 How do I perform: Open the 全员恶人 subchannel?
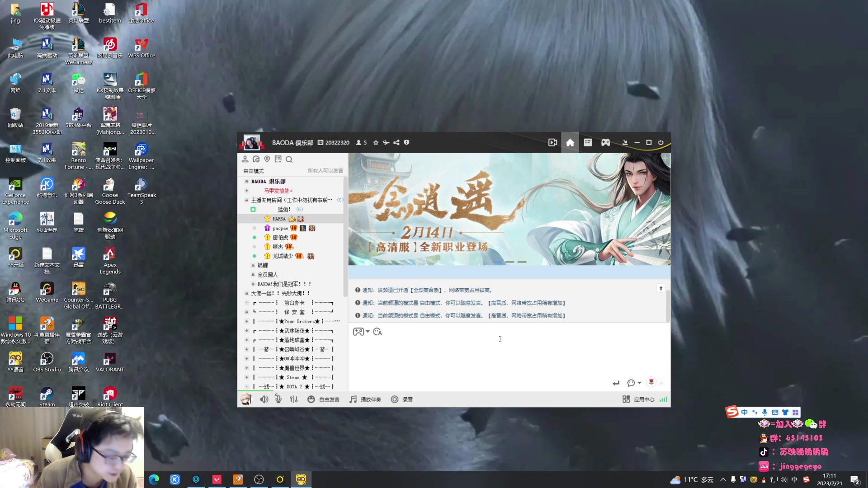267,275
